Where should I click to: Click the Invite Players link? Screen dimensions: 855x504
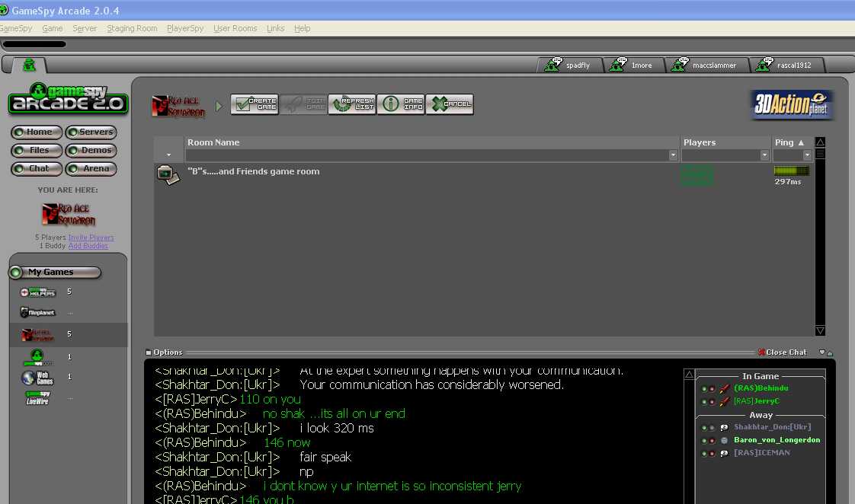[x=91, y=238]
